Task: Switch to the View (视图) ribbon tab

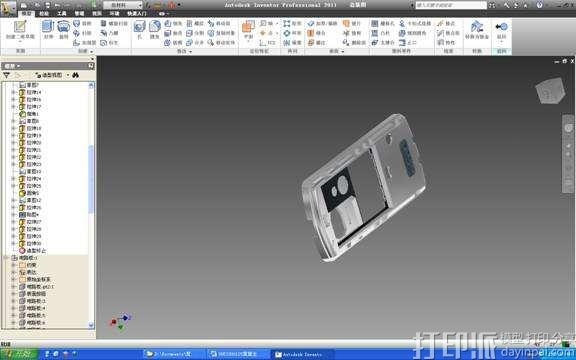Action: pos(97,14)
